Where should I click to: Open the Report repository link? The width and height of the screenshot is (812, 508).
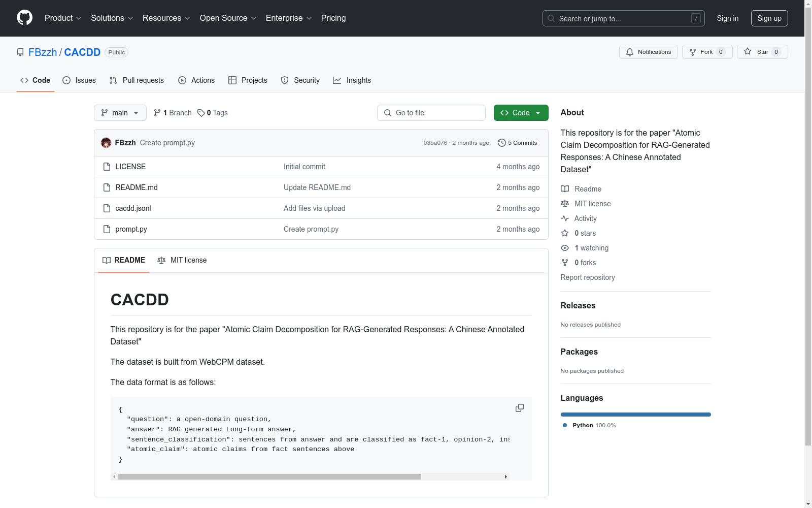588,277
